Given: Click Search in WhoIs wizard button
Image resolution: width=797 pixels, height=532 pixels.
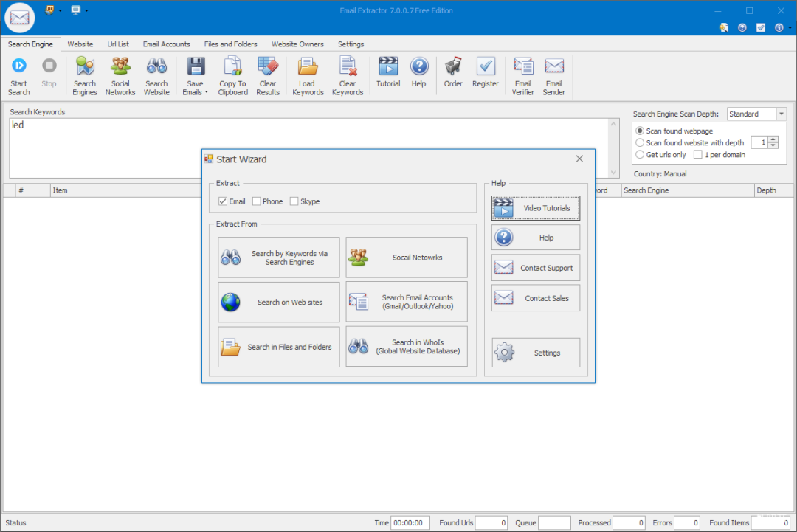Looking at the screenshot, I should 407,347.
